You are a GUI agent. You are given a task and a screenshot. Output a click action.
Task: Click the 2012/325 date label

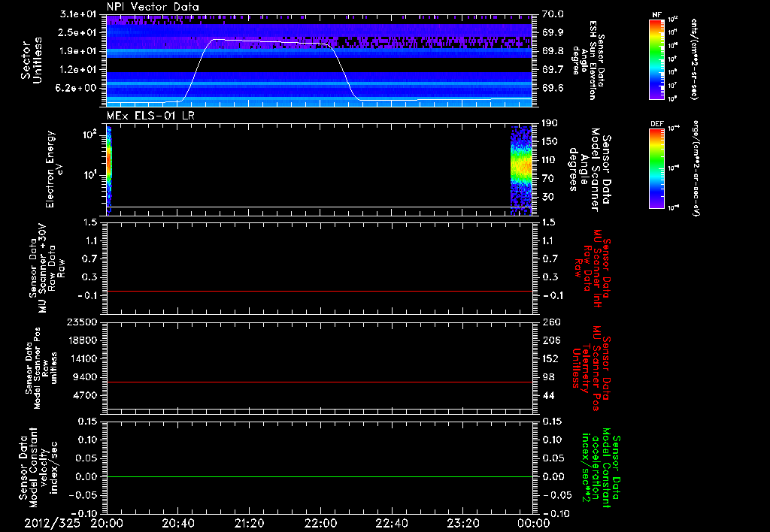tap(50, 523)
